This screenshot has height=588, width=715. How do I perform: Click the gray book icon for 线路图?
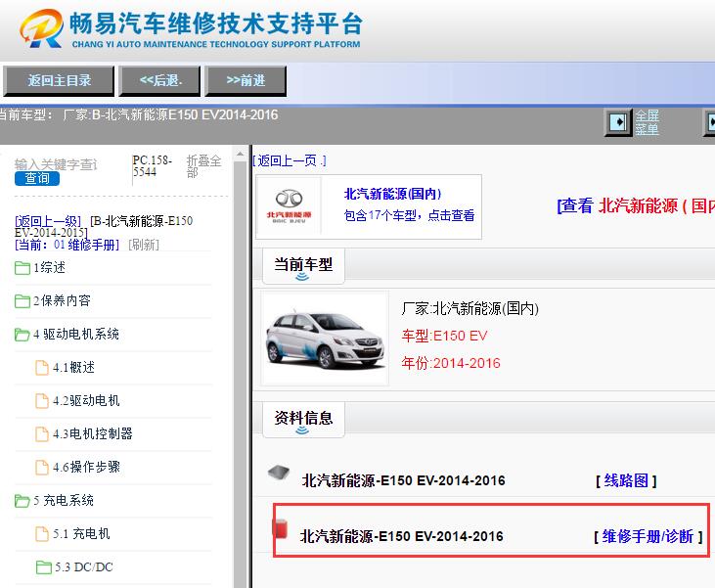coord(279,473)
